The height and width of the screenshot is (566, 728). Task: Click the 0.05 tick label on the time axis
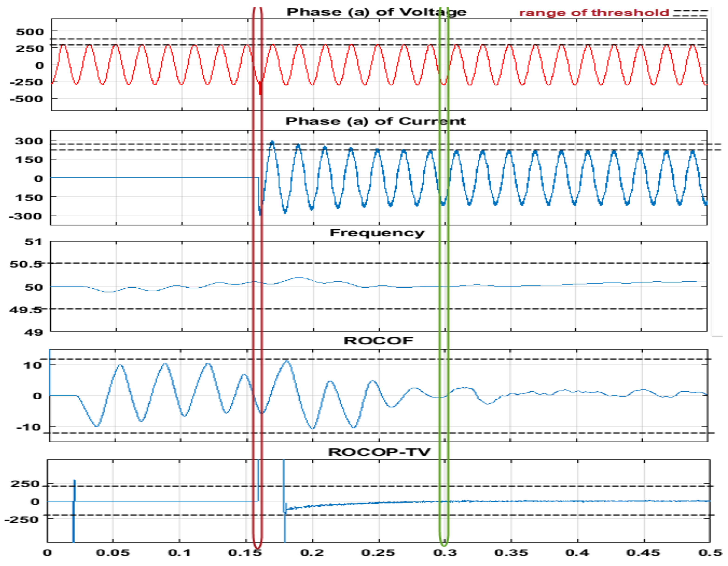pyautogui.click(x=113, y=553)
